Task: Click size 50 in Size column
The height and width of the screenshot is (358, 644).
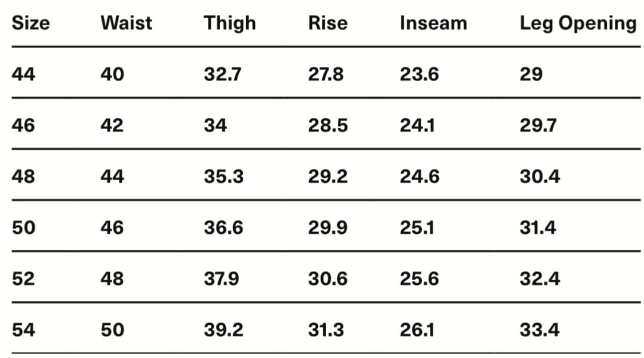Action: pyautogui.click(x=23, y=228)
